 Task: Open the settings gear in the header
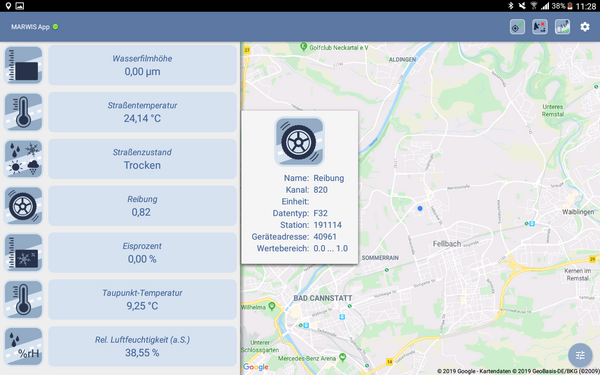pos(585,27)
